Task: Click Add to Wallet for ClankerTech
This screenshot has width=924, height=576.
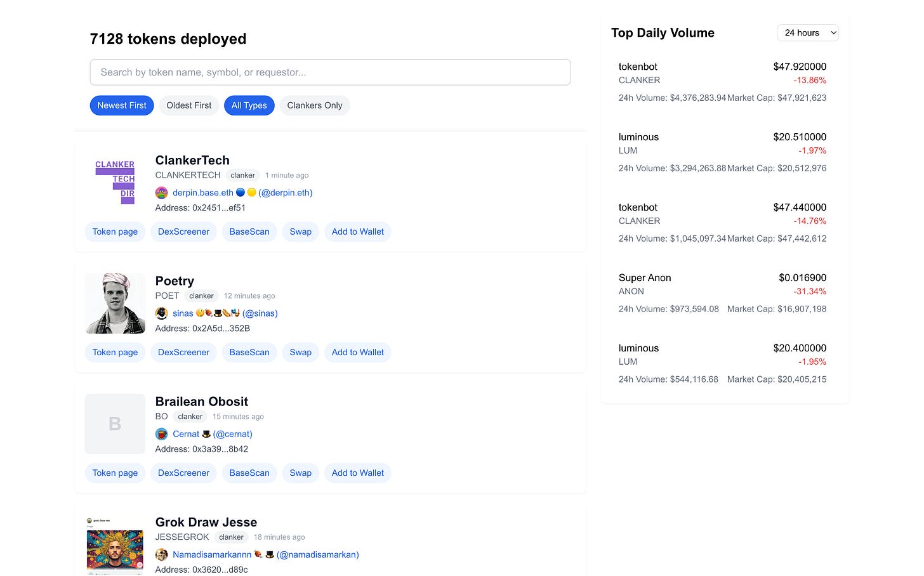Action: click(x=358, y=232)
